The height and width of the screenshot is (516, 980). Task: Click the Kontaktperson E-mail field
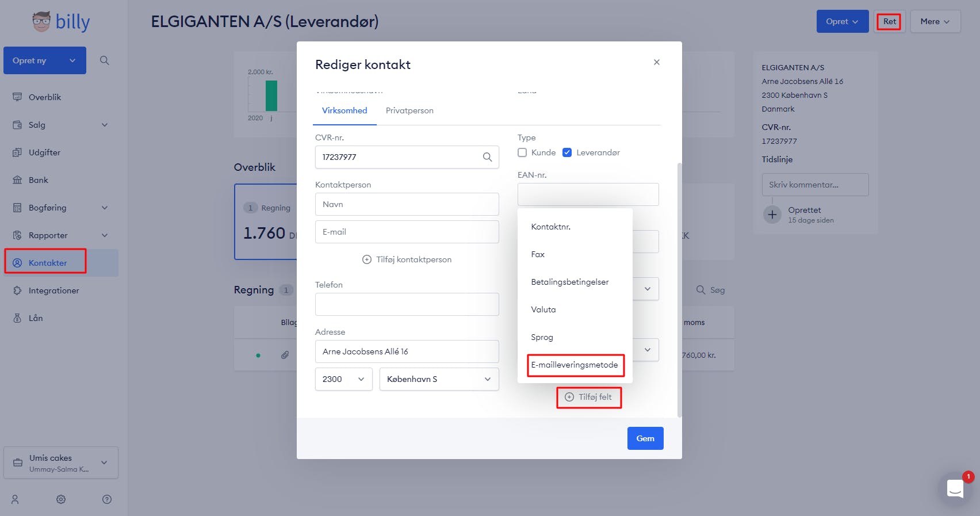tap(407, 232)
